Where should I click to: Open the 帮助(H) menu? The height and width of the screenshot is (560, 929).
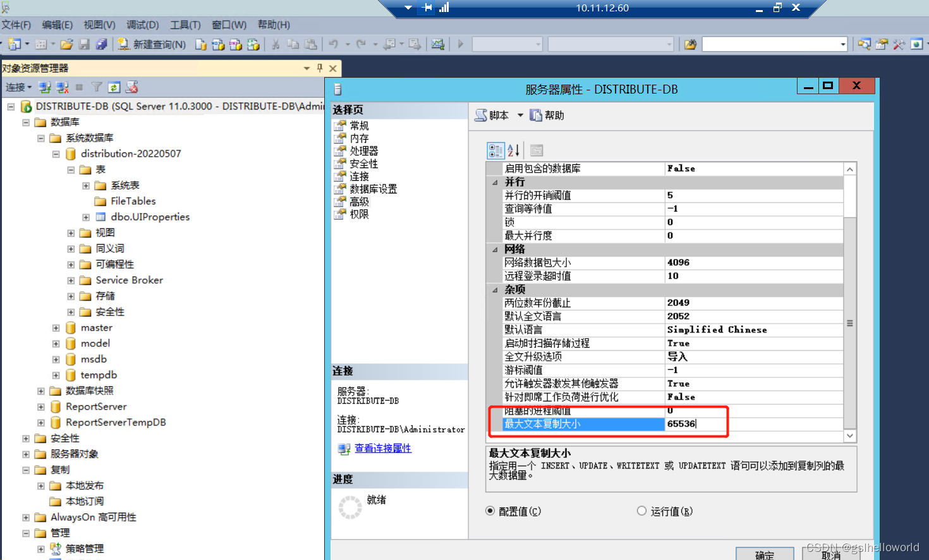[274, 25]
